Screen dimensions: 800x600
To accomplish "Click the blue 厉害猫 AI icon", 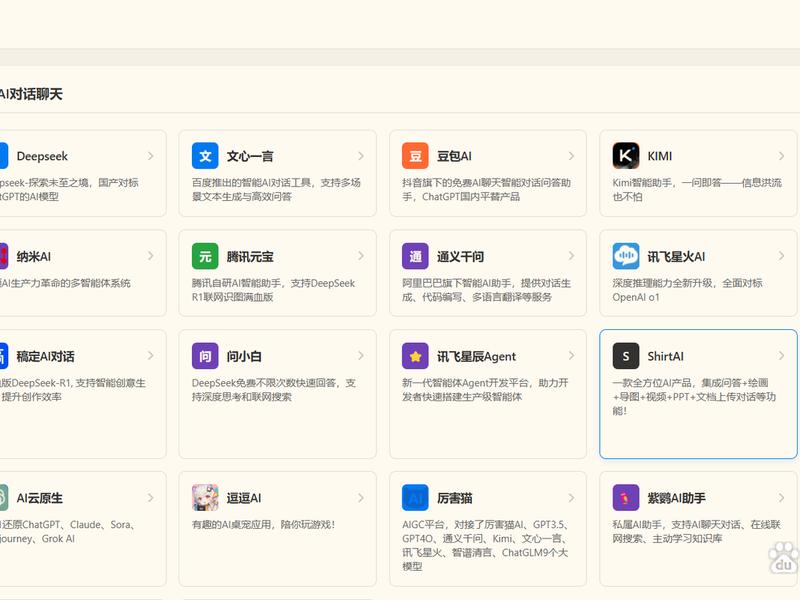I will (415, 497).
